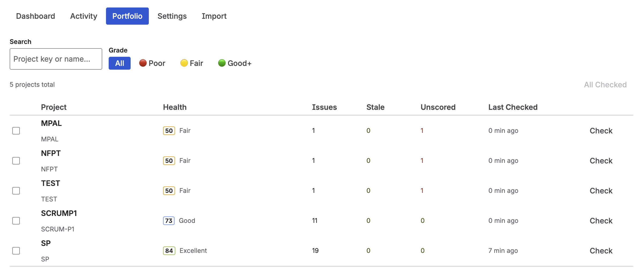Click the TEST project checkbox

(x=16, y=191)
